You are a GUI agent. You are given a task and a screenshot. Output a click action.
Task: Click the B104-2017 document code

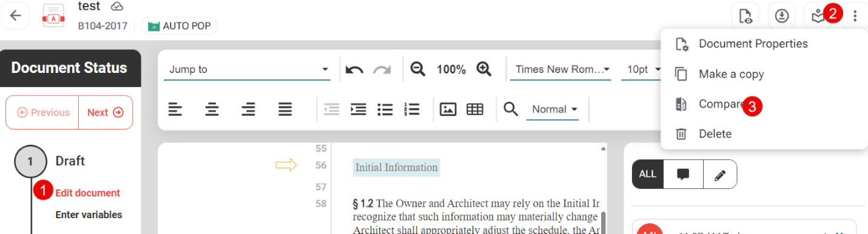[103, 26]
